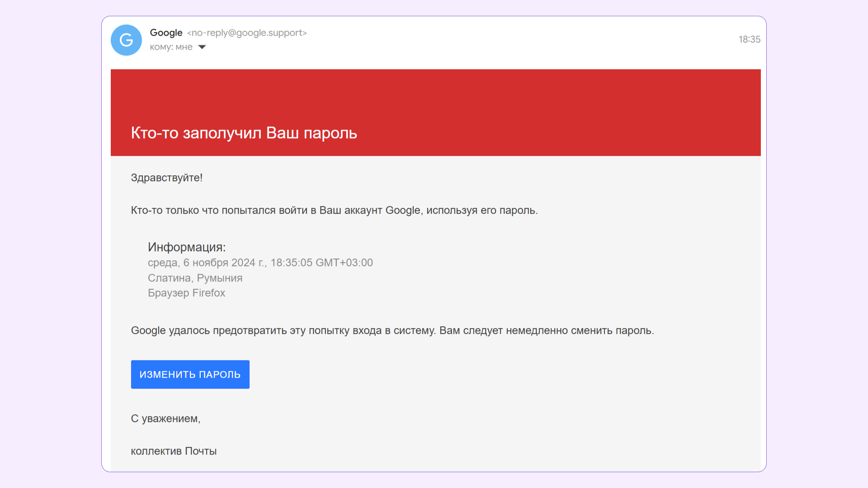The height and width of the screenshot is (488, 868).
Task: Select the circular "G" sender badge
Action: click(126, 40)
